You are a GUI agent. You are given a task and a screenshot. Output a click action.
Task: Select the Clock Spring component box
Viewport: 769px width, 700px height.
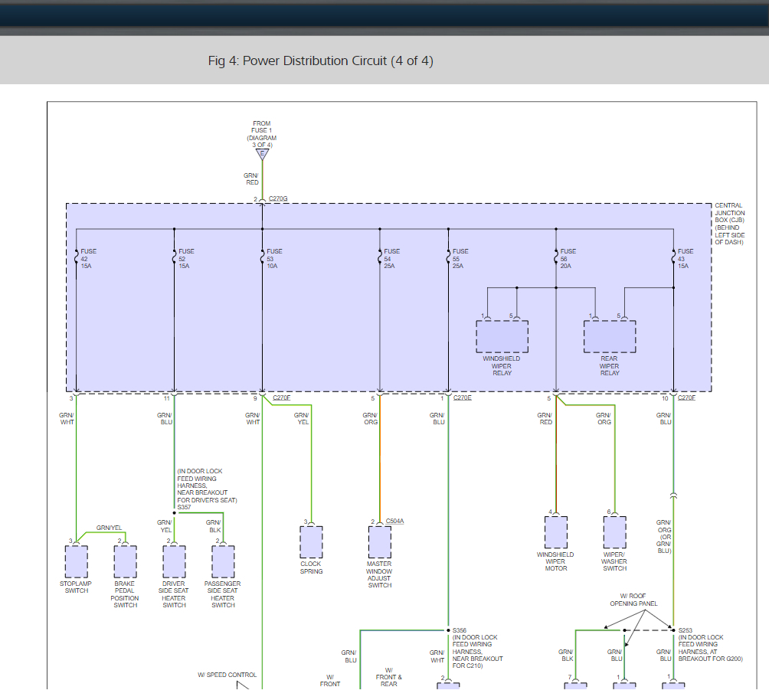coord(311,542)
